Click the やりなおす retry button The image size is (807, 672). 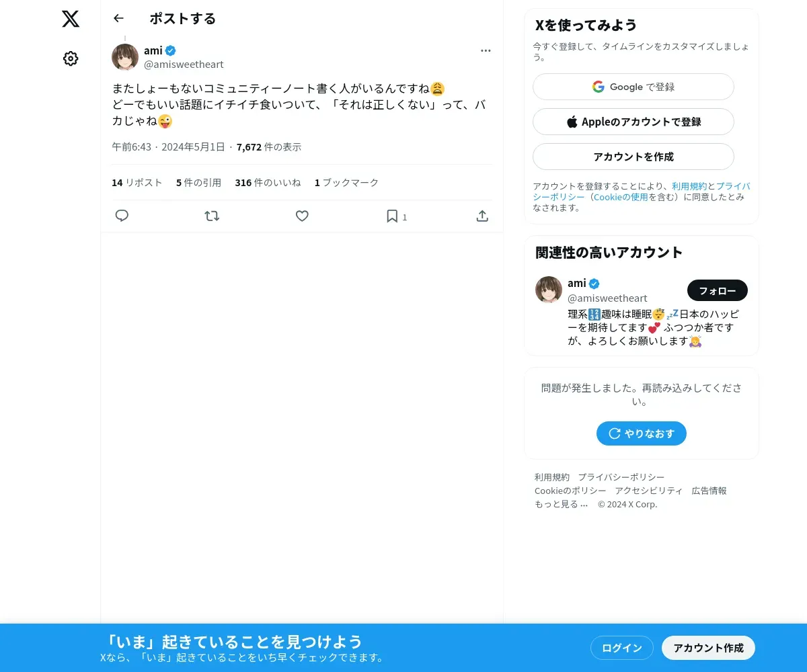click(x=642, y=433)
